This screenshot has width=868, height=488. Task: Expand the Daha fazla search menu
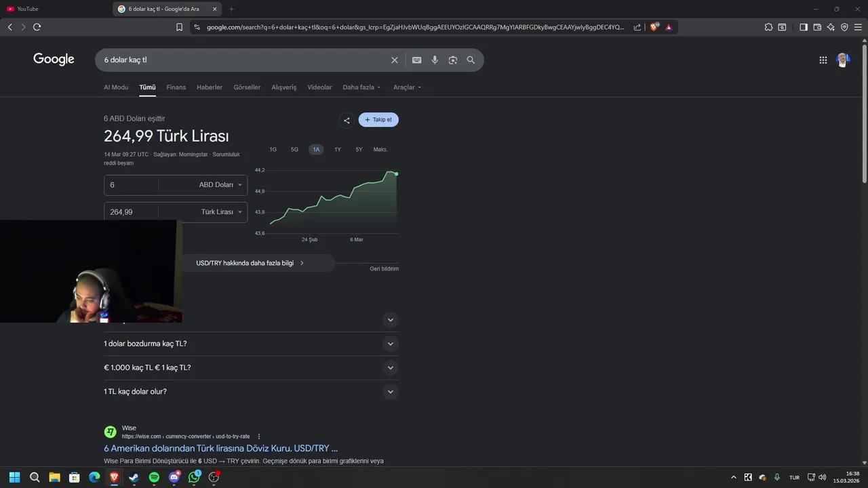click(361, 87)
